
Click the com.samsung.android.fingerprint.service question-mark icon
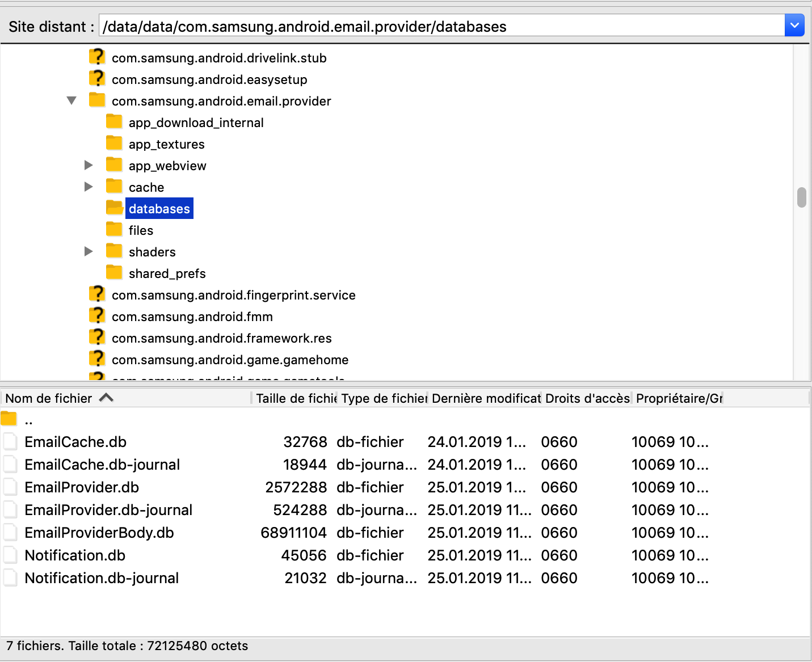coord(98,294)
